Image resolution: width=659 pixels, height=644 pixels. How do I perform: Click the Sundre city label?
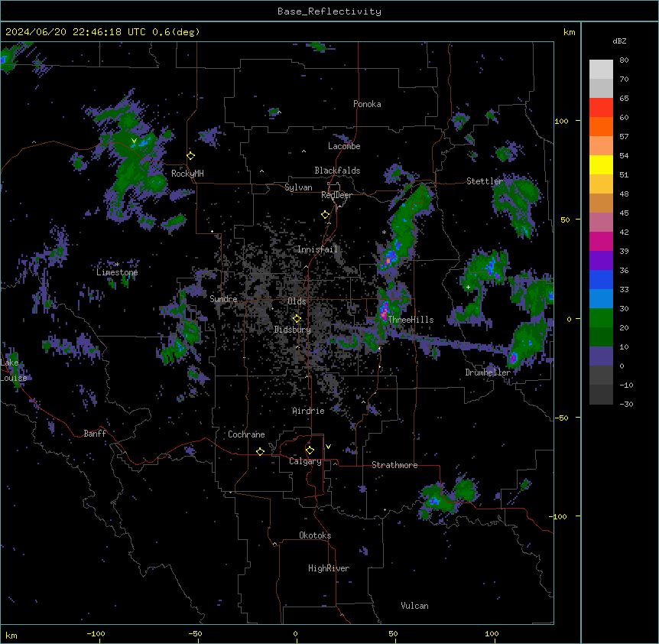(x=223, y=299)
